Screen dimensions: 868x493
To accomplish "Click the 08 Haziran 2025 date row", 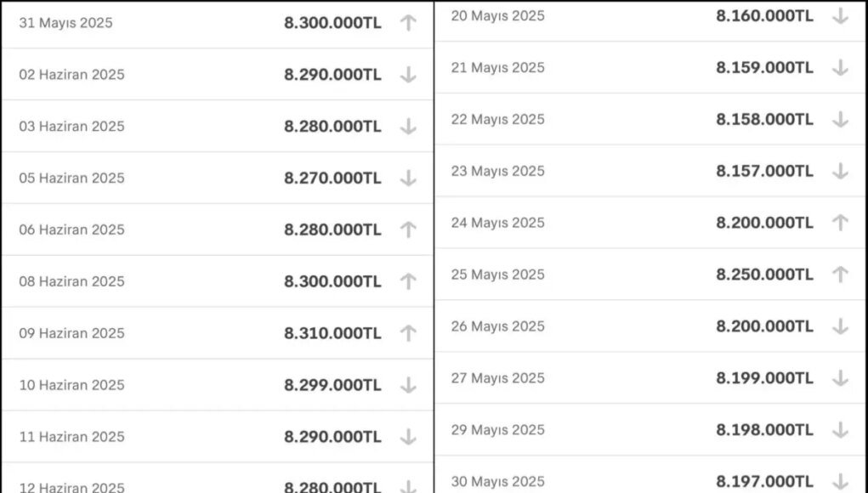I will point(218,281).
